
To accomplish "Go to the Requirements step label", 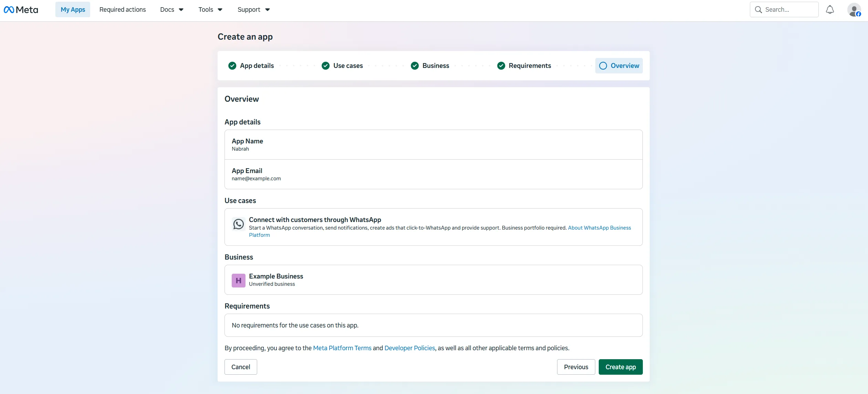I will coord(530,65).
